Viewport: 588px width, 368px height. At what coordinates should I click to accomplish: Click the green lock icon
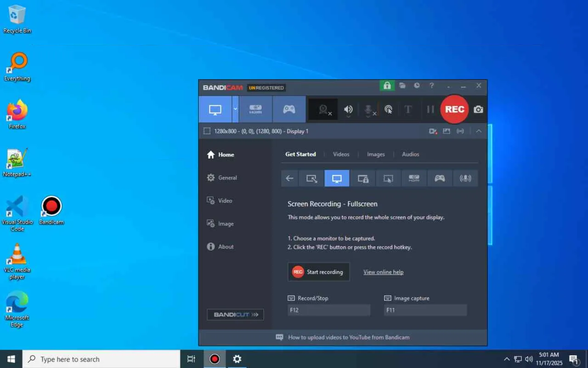(x=387, y=86)
